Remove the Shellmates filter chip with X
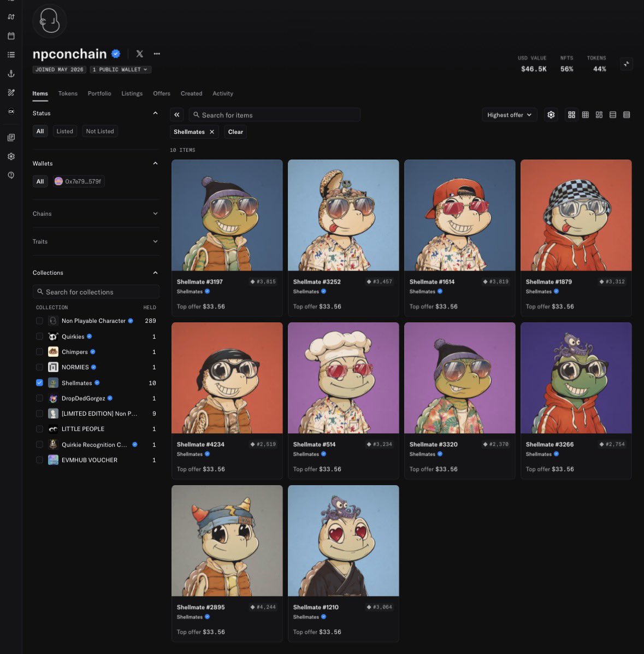 (x=212, y=132)
